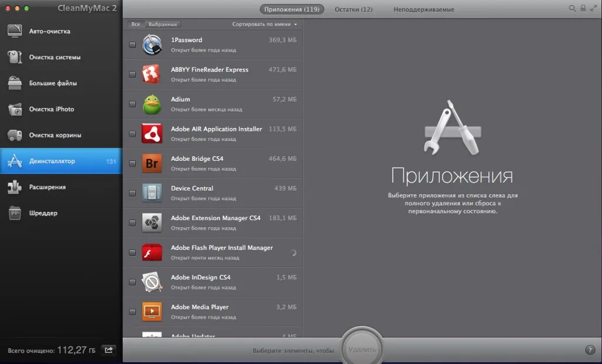The width and height of the screenshot is (602, 364).
Task: Open the help question mark icon
Action: (590, 350)
